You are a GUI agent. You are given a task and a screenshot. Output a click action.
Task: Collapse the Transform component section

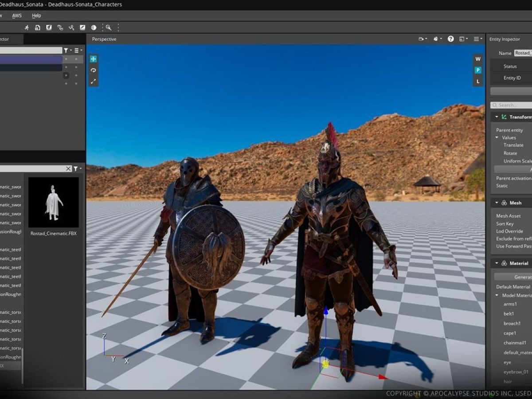coord(497,117)
